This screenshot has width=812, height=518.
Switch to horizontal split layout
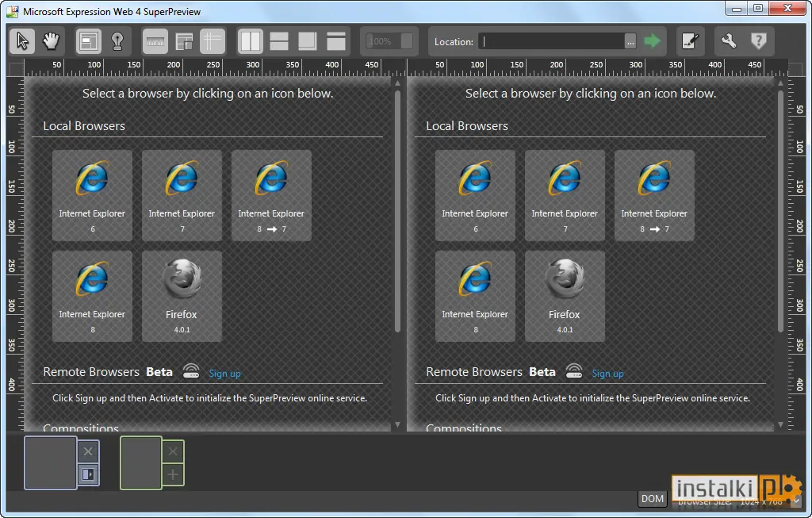(x=279, y=41)
